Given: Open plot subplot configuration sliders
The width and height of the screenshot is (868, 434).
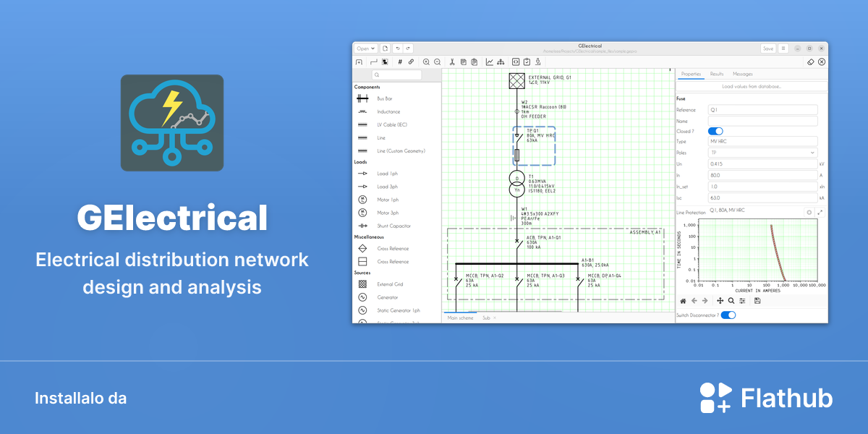Looking at the screenshot, I should point(742,300).
